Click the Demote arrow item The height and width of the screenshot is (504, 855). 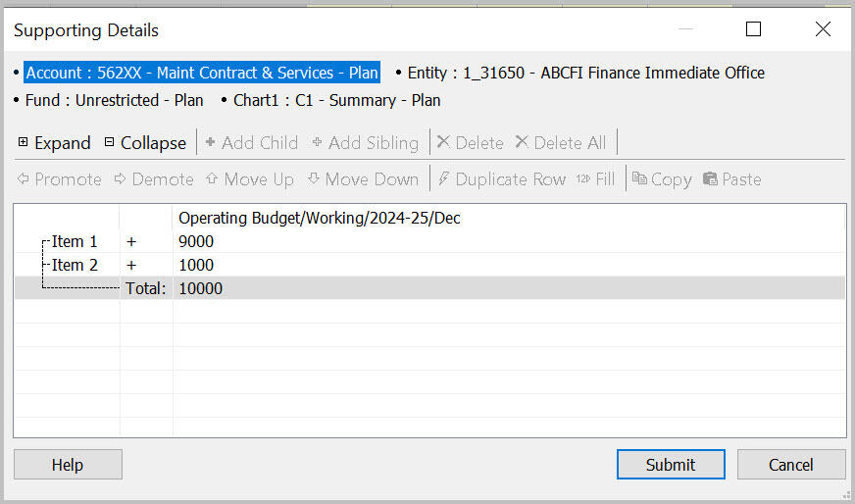pyautogui.click(x=154, y=179)
